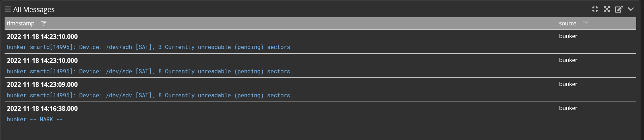Expand the /dev/sdh unreadable sectors message
Screen dimensions: 644x140
point(148,47)
